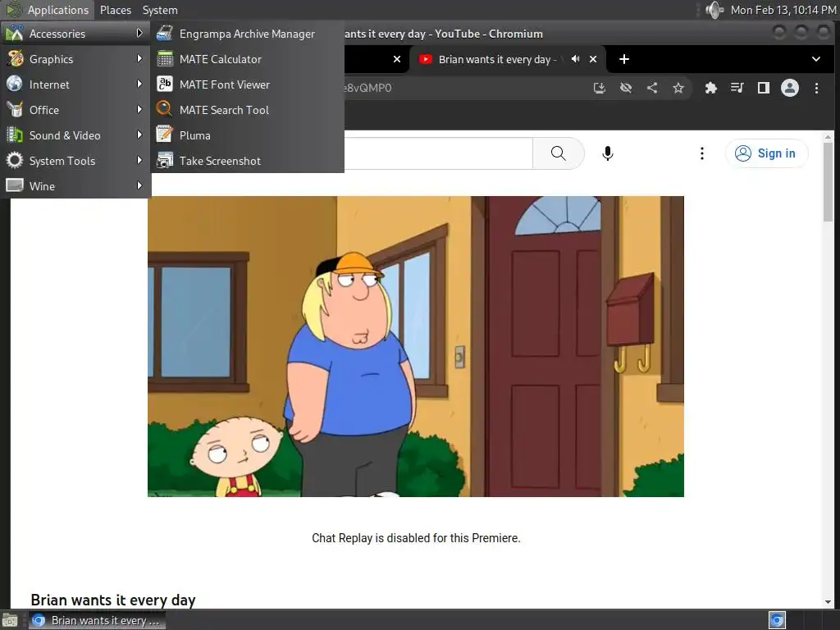Image resolution: width=840 pixels, height=630 pixels.
Task: Share this page via share icon
Action: click(x=652, y=88)
